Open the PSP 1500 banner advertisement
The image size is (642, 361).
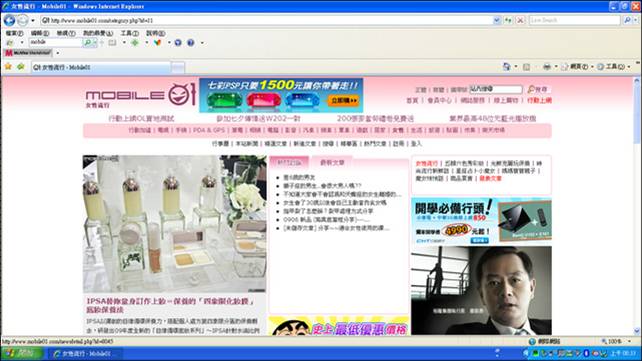[281, 95]
